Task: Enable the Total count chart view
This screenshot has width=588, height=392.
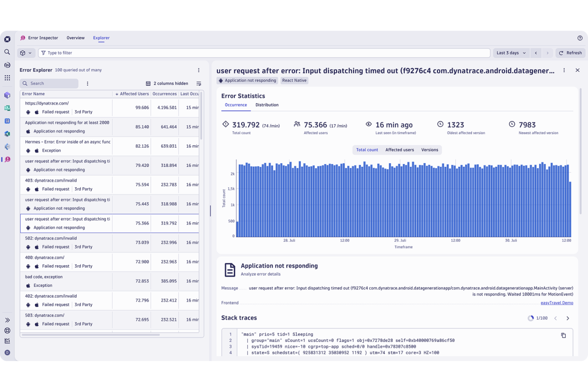Action: point(367,150)
